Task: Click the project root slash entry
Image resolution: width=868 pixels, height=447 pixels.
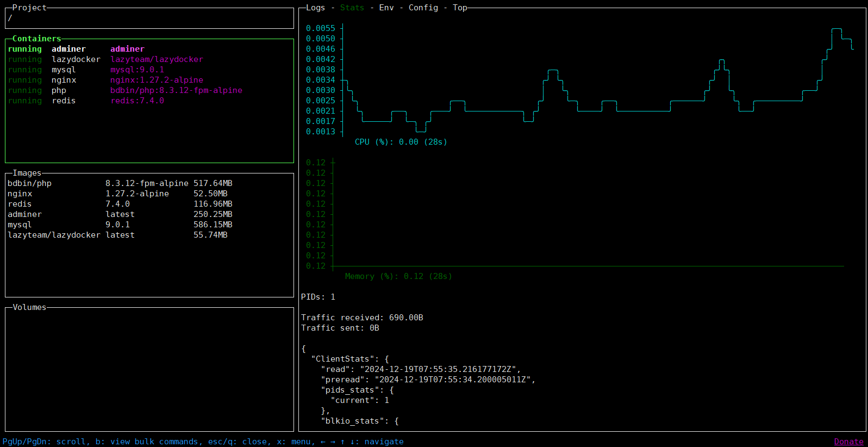Action: click(x=10, y=18)
